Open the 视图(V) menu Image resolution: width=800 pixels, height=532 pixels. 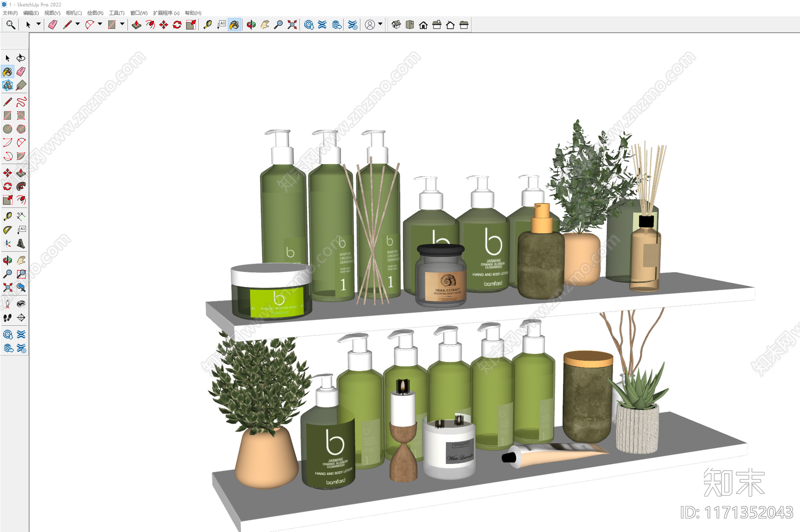click(x=52, y=13)
